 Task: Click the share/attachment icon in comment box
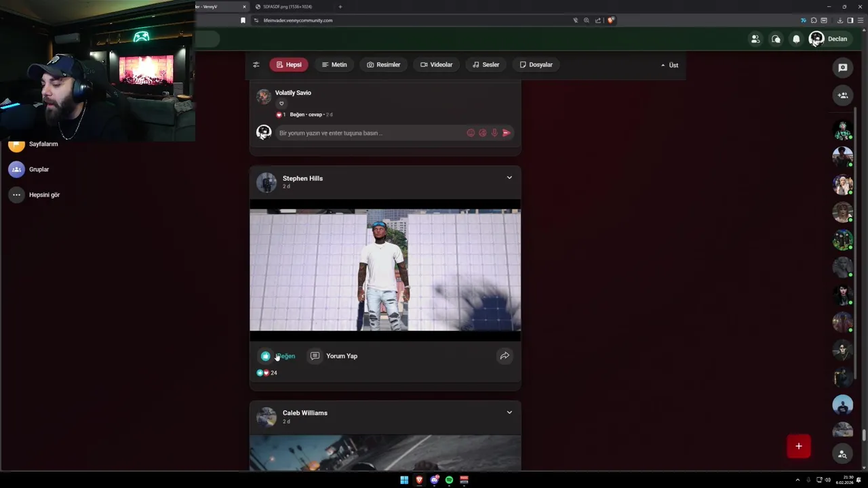[483, 133]
